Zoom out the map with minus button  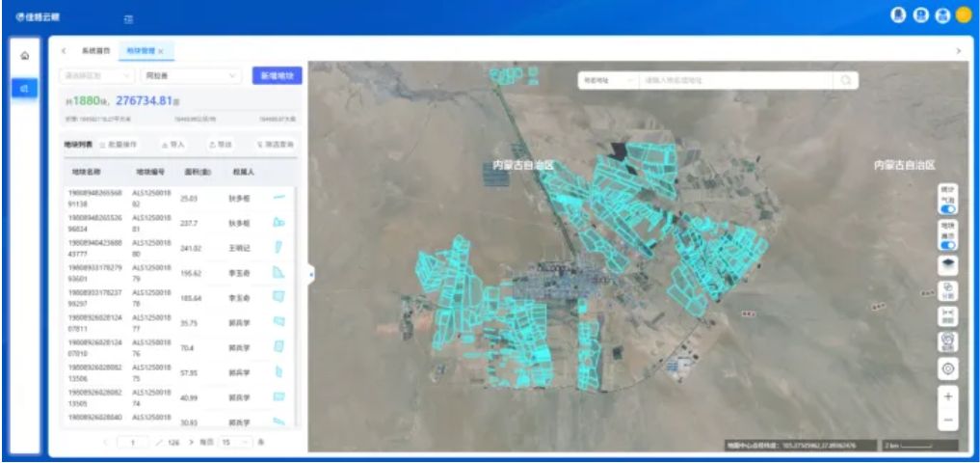948,421
